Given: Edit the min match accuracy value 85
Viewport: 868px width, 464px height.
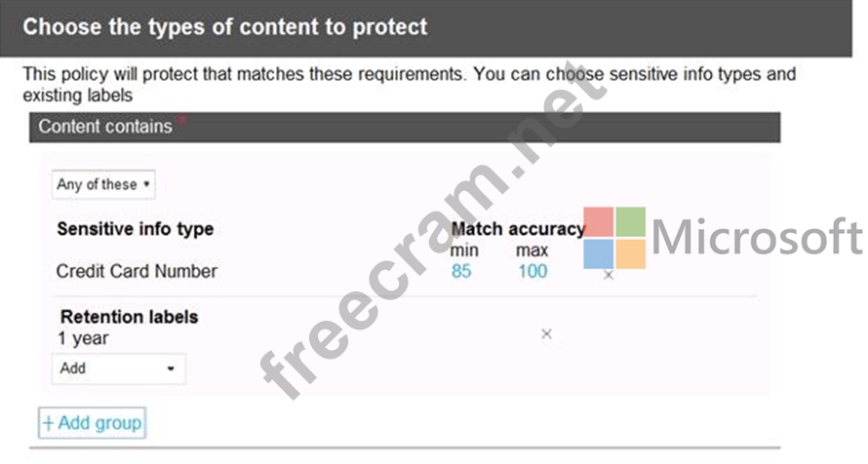Looking at the screenshot, I should click(x=461, y=272).
